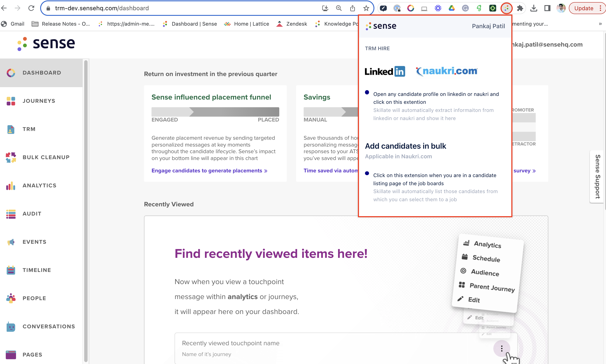This screenshot has width=606, height=364.
Task: Open Chrome downloads icon
Action: (534, 8)
